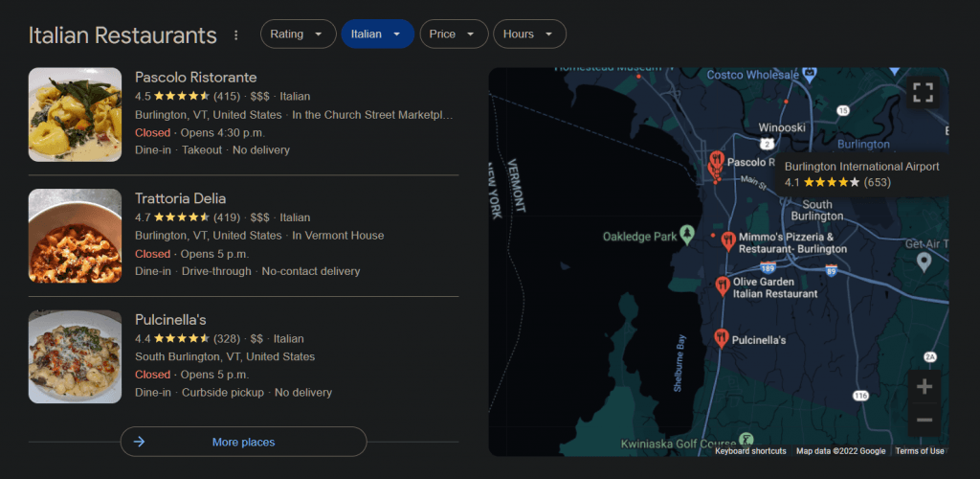Image resolution: width=980 pixels, height=479 pixels.
Task: Click the Oakledge Park map label
Action: (639, 237)
